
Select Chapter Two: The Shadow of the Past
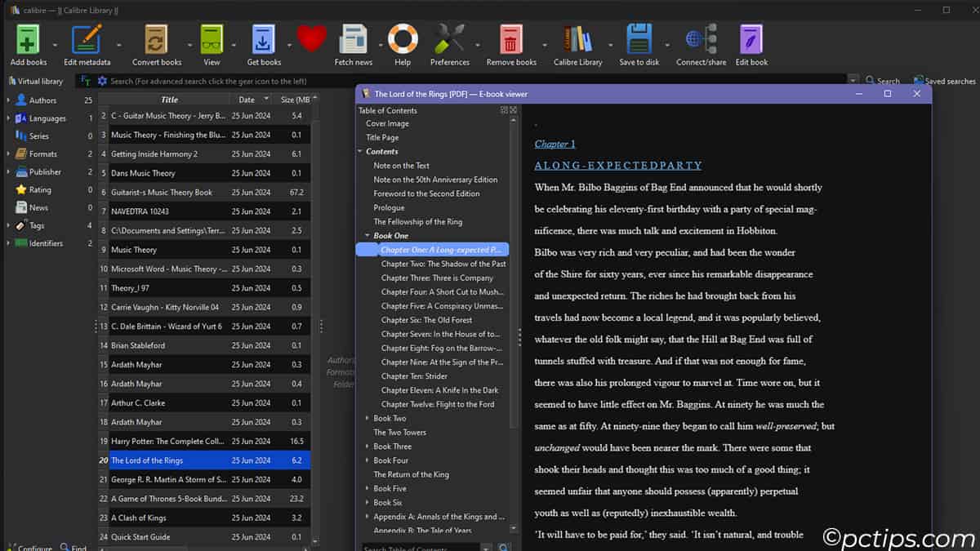tap(443, 264)
